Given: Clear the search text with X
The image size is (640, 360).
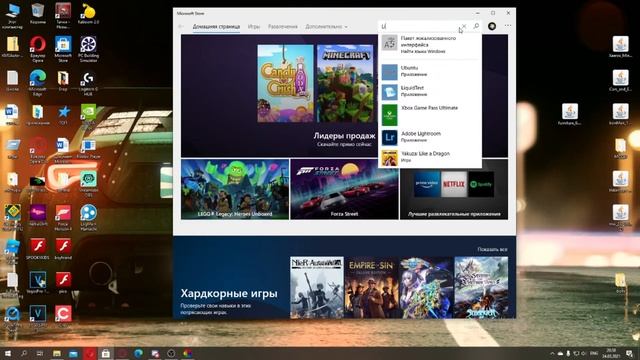Looking at the screenshot, I should point(464,26).
